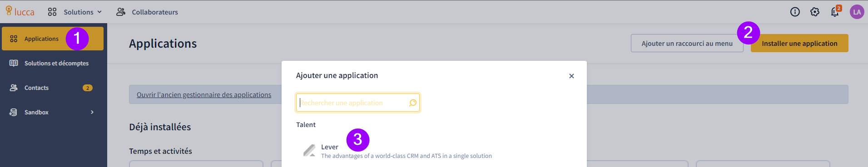Open Ouvrir l'ancien gestionnaire des applications link

click(204, 94)
